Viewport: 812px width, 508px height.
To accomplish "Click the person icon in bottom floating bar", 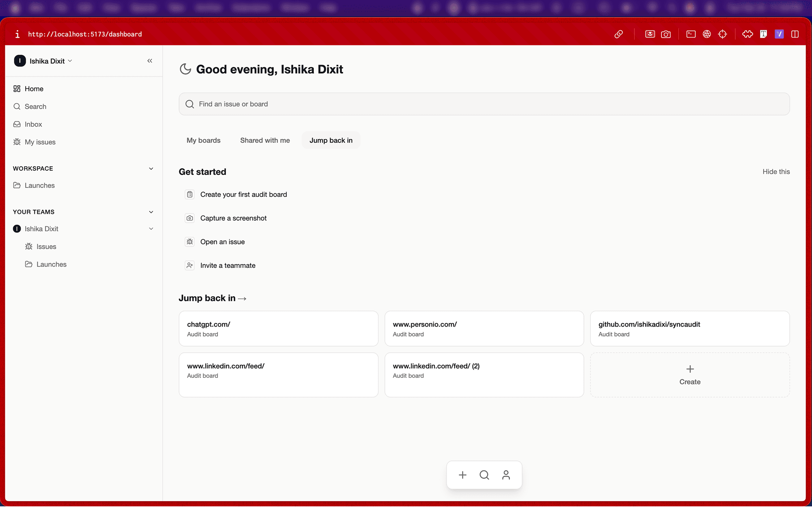I will (506, 475).
